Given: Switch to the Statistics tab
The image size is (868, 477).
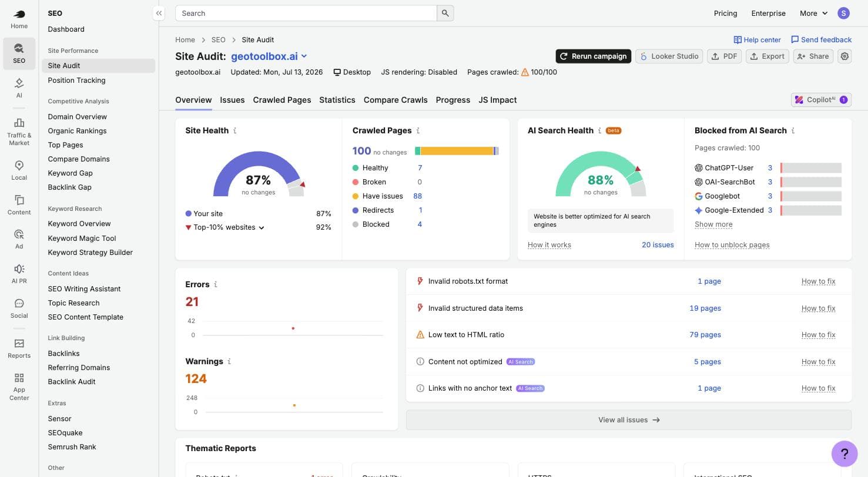Looking at the screenshot, I should click(337, 100).
